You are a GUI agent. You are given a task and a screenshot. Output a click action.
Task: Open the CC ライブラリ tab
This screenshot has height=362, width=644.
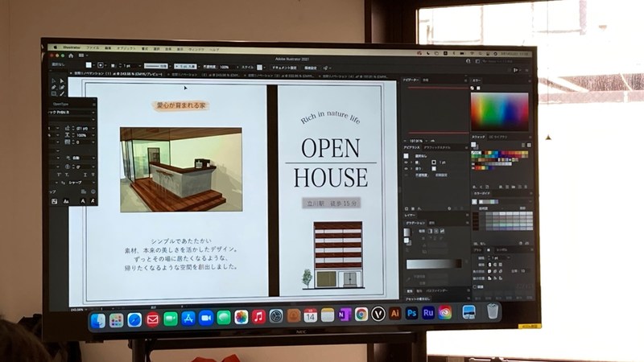click(498, 137)
